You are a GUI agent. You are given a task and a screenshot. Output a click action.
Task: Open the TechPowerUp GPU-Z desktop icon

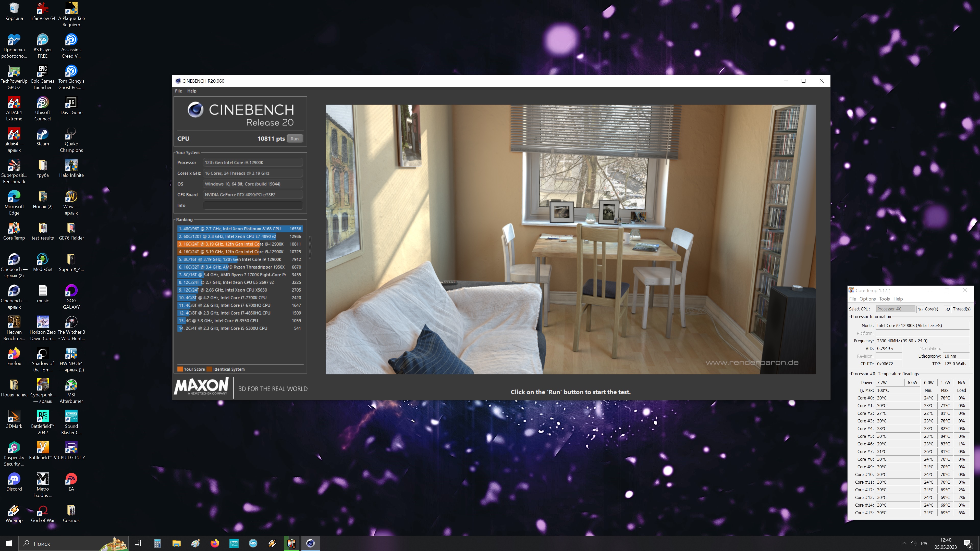click(14, 71)
